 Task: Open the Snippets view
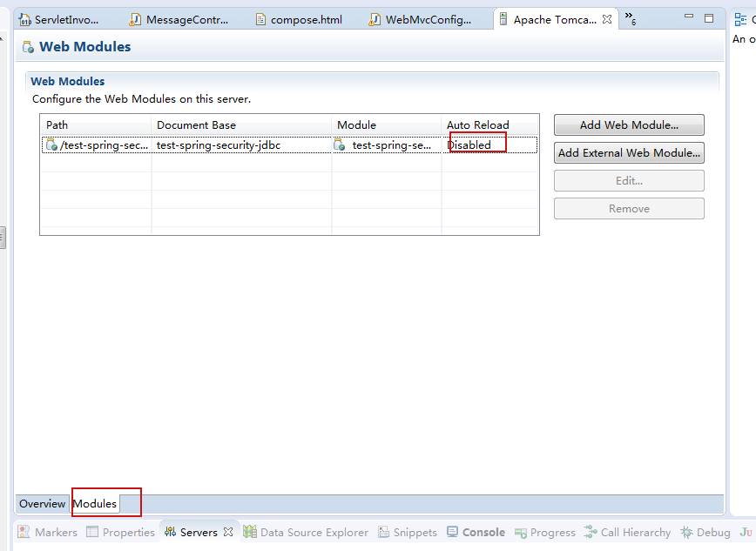coord(408,532)
